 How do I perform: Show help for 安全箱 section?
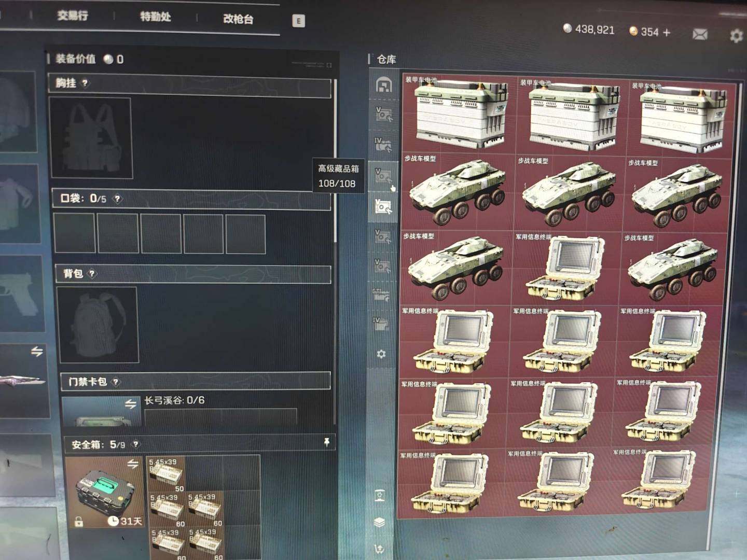pos(135,444)
